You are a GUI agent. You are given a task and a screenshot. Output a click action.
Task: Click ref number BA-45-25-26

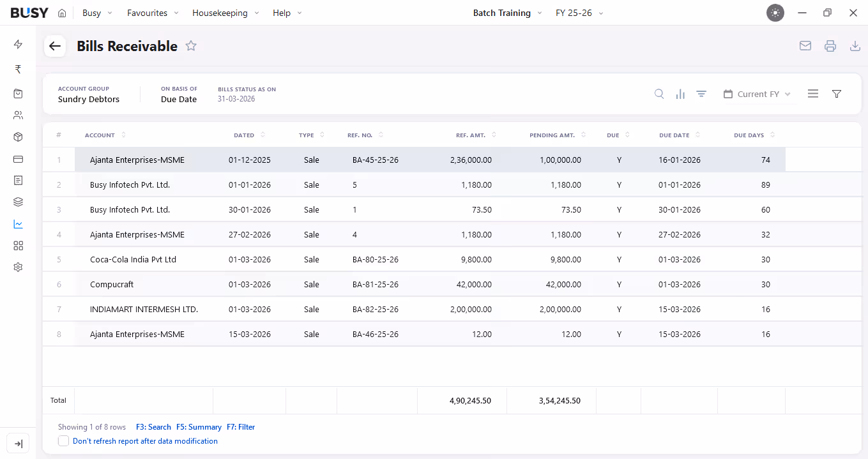376,160
